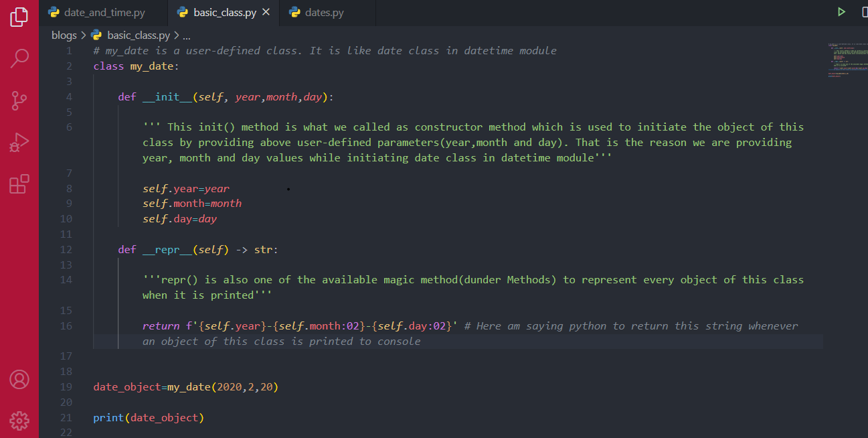Click 'class my_date:' on line 2
Image resolution: width=868 pixels, height=438 pixels.
click(x=137, y=66)
